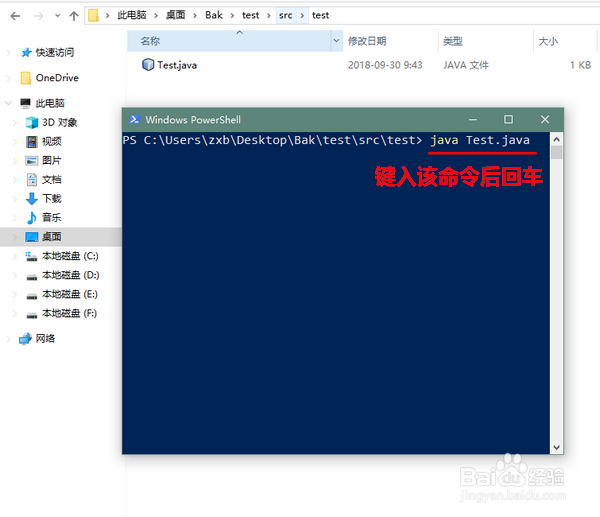Viewport: 600px width, 517px height.
Task: Open 文档 folder in sidebar
Action: point(52,179)
